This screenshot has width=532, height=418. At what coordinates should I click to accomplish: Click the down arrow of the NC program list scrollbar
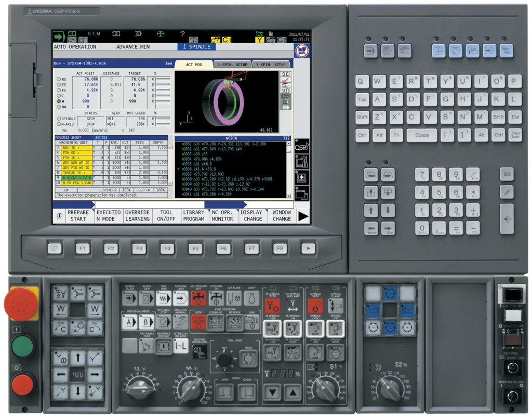coord(289,196)
